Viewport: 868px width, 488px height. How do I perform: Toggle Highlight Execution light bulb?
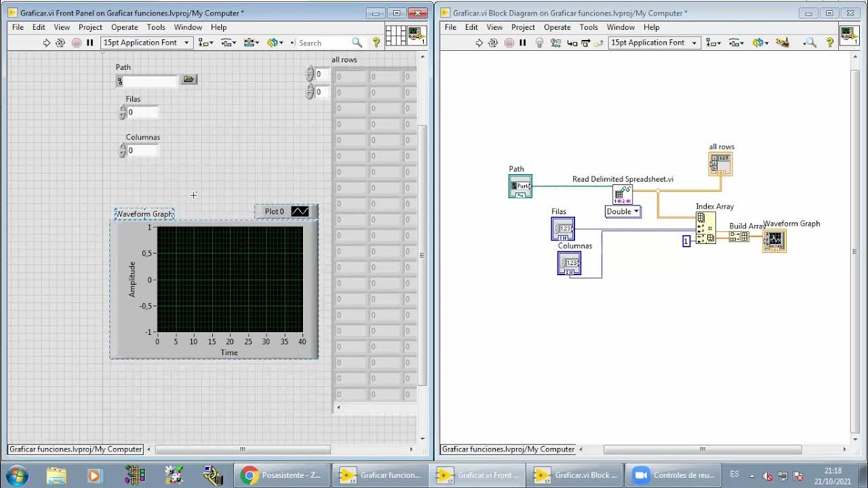click(540, 43)
